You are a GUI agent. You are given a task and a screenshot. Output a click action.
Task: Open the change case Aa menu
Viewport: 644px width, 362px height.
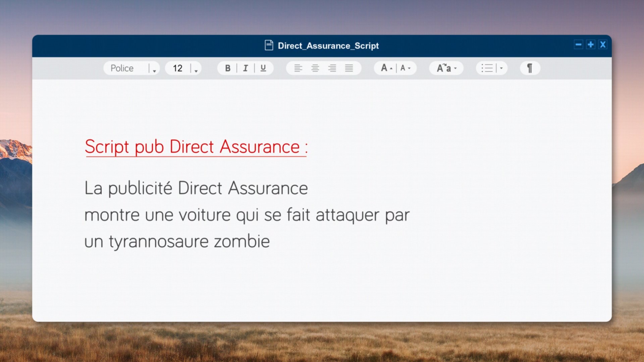(446, 68)
